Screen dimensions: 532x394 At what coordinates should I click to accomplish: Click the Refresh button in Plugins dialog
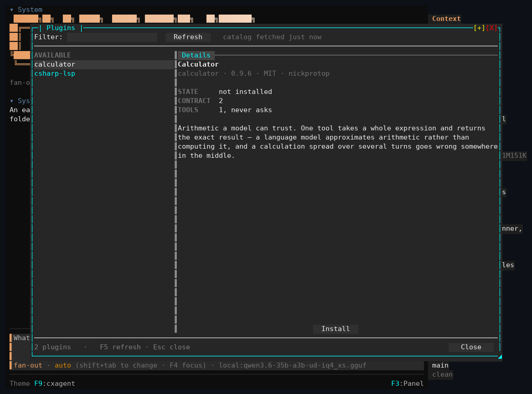(188, 37)
